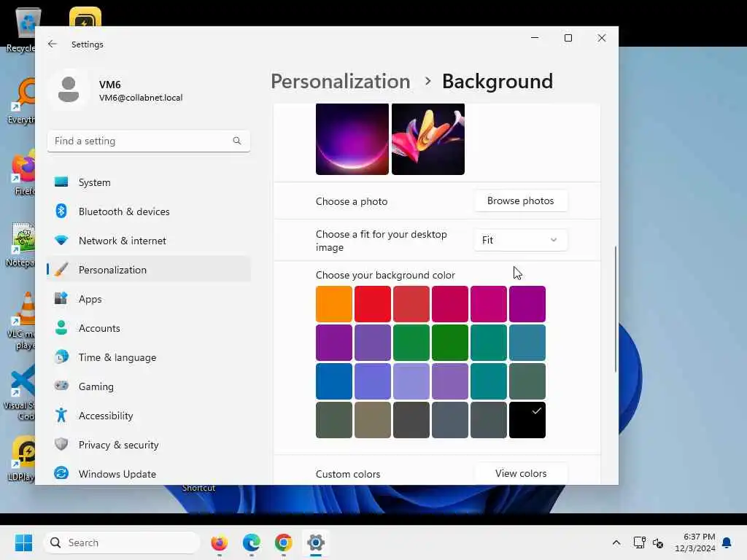Click the Settings gear on the taskbar

click(315, 542)
